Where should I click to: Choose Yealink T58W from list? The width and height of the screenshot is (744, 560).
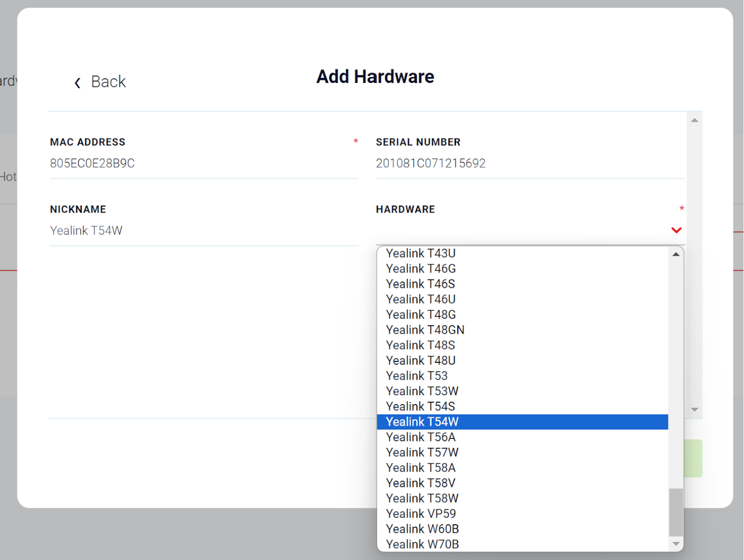pyautogui.click(x=522, y=498)
